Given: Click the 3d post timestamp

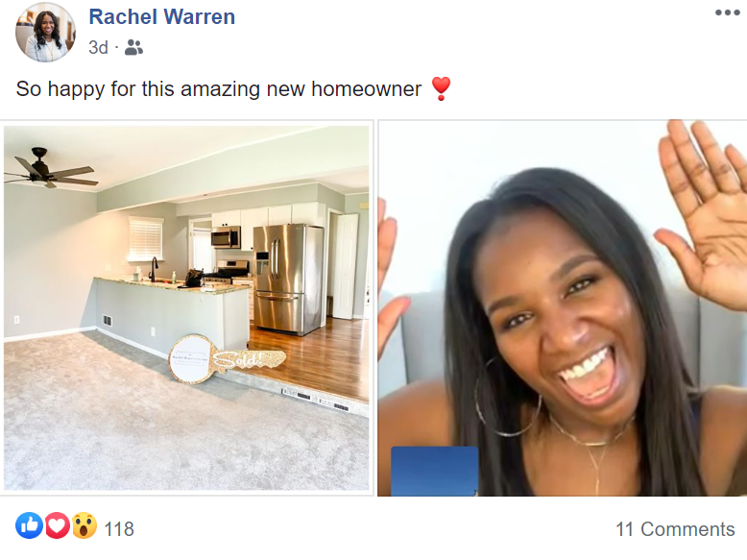Looking at the screenshot, I should 98,47.
